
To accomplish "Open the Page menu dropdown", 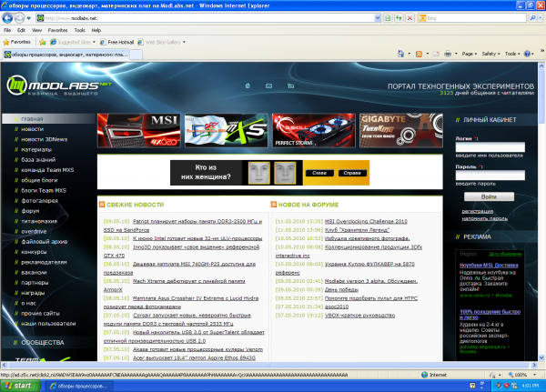I will coord(469,54).
